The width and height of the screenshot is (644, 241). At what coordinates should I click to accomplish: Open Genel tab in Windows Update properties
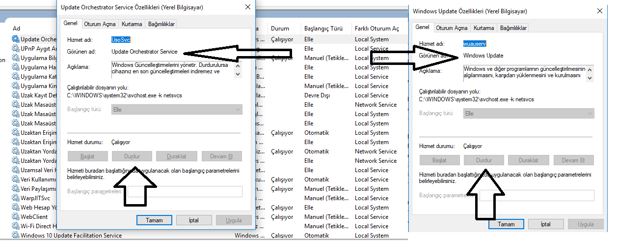click(x=422, y=28)
